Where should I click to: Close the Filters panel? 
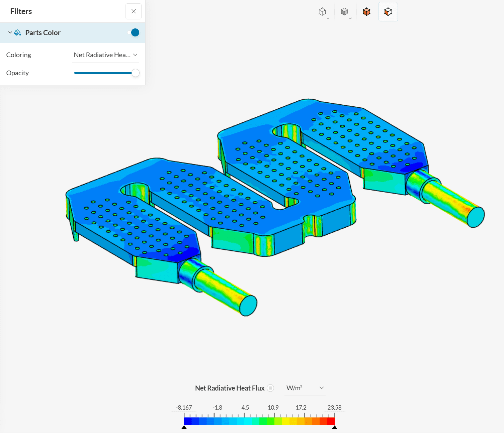134,11
